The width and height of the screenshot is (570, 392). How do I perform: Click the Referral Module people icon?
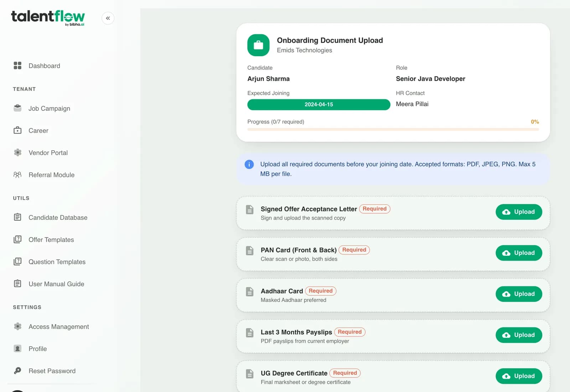tap(17, 174)
